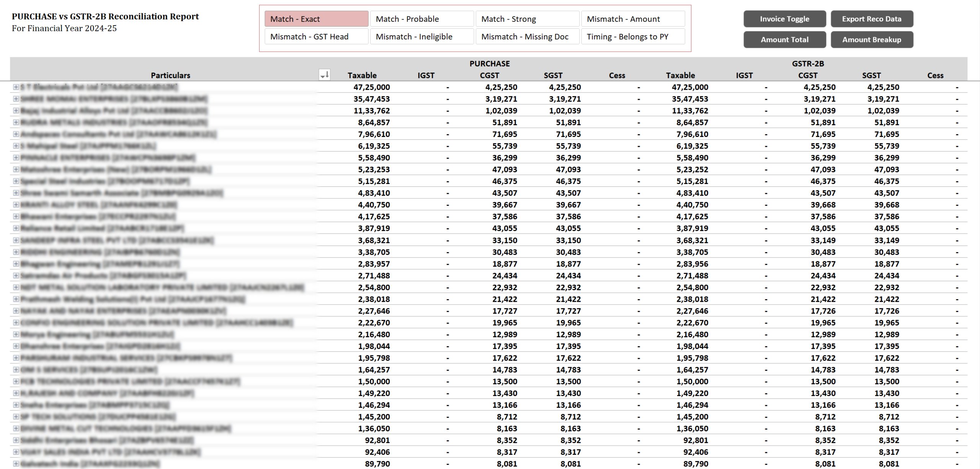980x469 pixels.
Task: Click plus icon beside 1,50,000 row
Action: click(x=16, y=381)
